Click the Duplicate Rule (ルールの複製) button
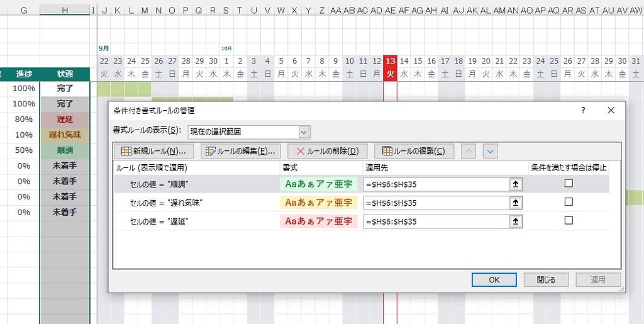The image size is (644, 324). 414,151
